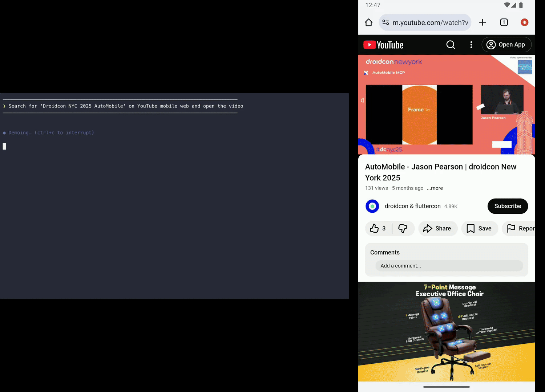Click the Add a comment field
The height and width of the screenshot is (392, 545).
pyautogui.click(x=449, y=266)
